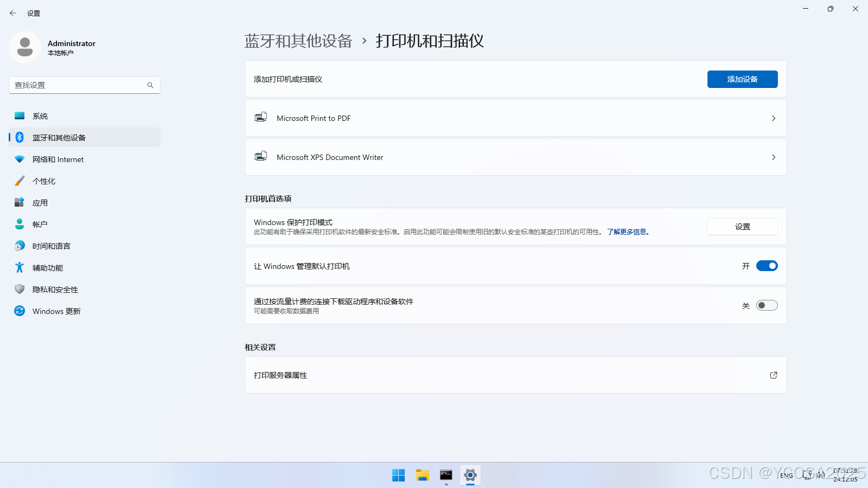Enable 通过按流量计费的连接下载驱动程序 toggle
Screen dimensions: 868x488
767,305
